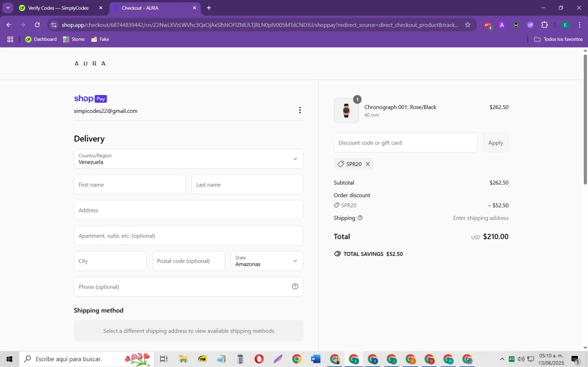The image size is (588, 367).
Task: Click the City field
Action: tap(110, 261)
